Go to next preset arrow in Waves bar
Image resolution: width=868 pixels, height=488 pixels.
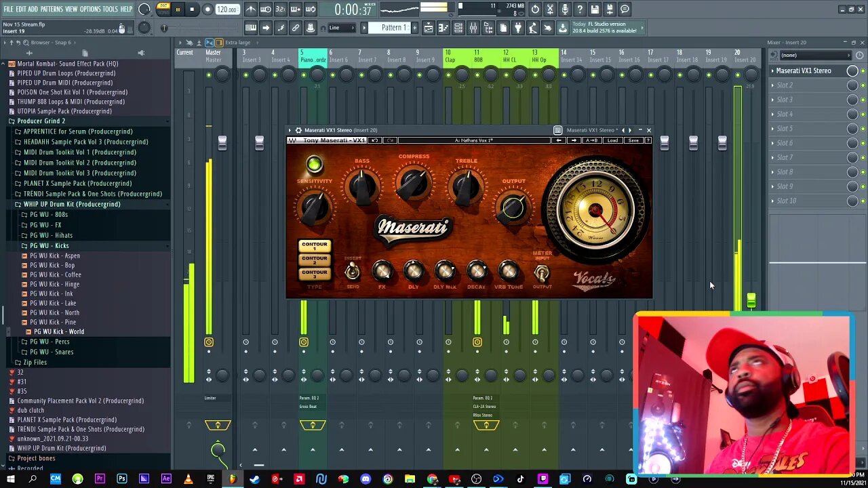(574, 140)
